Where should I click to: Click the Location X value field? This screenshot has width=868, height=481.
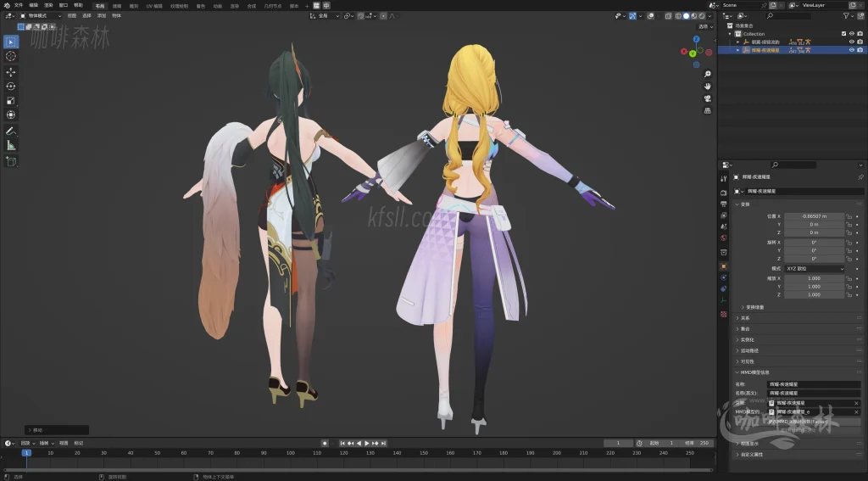pos(814,216)
